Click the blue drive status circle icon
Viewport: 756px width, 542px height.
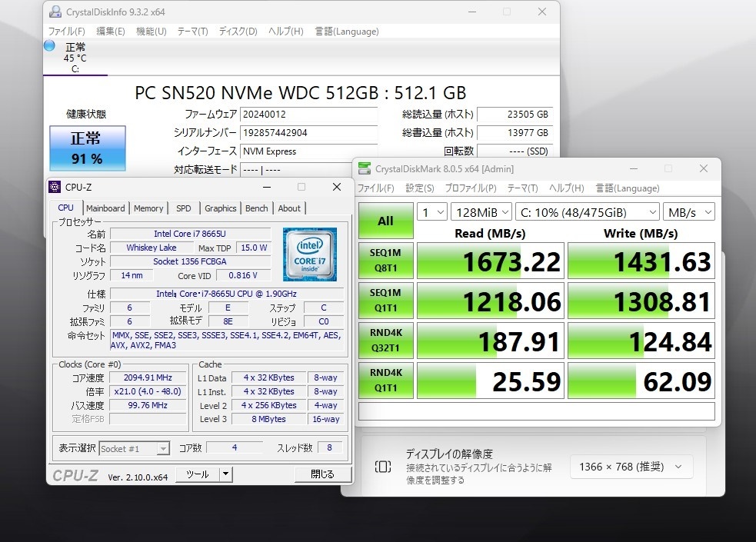pos(49,46)
